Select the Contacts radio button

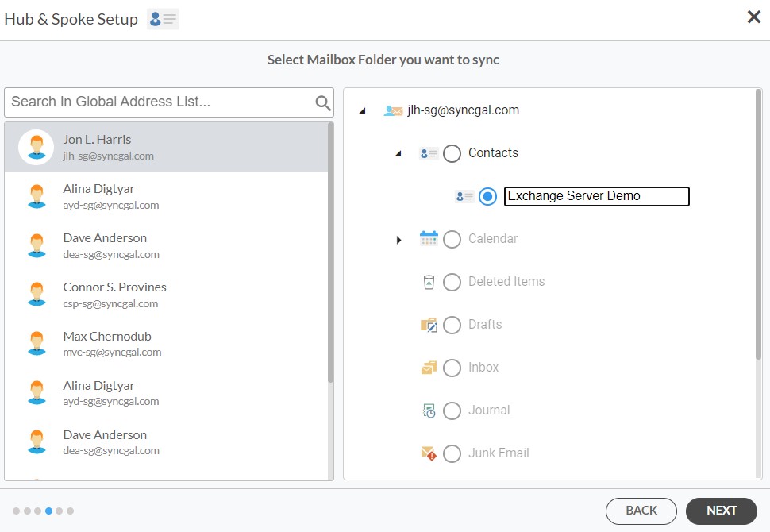452,154
